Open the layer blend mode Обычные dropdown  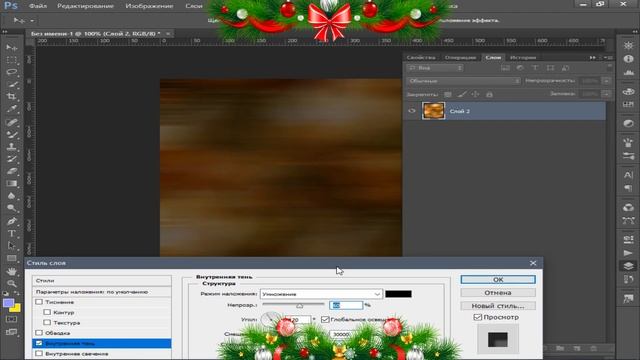coord(464,81)
